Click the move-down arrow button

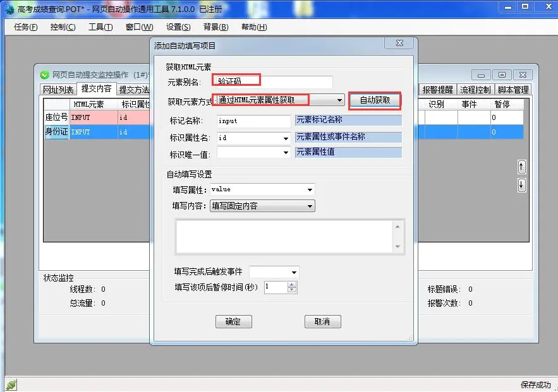(521, 185)
